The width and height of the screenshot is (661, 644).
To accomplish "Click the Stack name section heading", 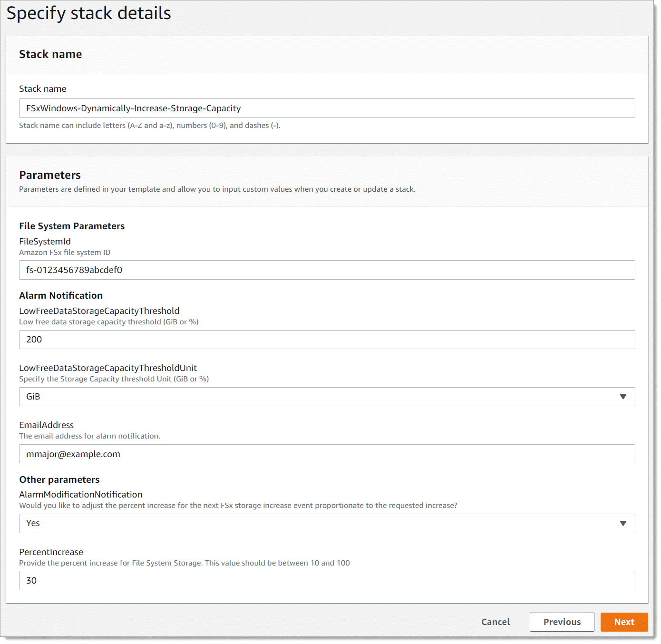I will 50,54.
